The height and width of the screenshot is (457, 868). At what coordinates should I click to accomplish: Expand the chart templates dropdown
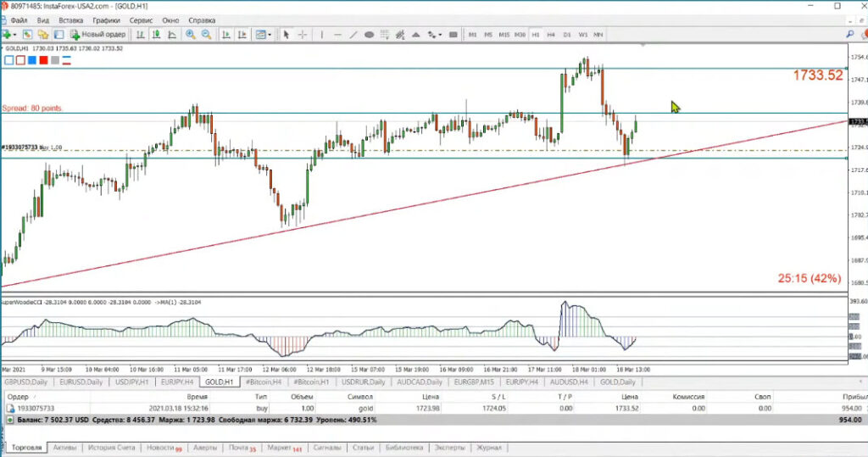pyautogui.click(x=270, y=35)
